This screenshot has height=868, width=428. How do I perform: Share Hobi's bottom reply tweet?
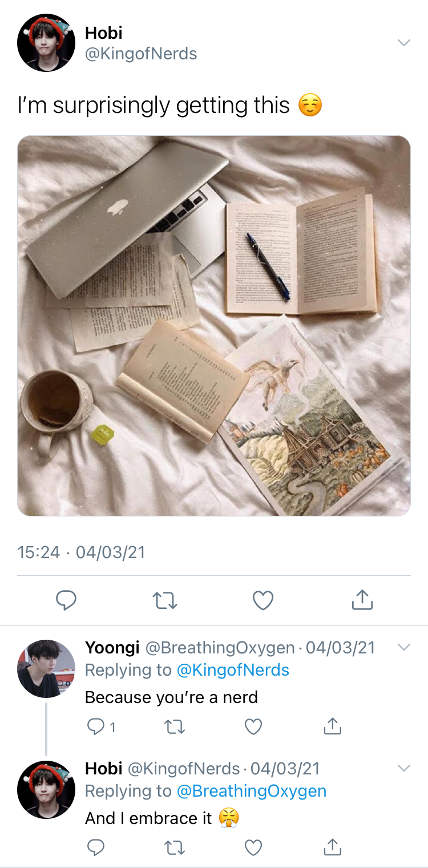pyautogui.click(x=332, y=847)
